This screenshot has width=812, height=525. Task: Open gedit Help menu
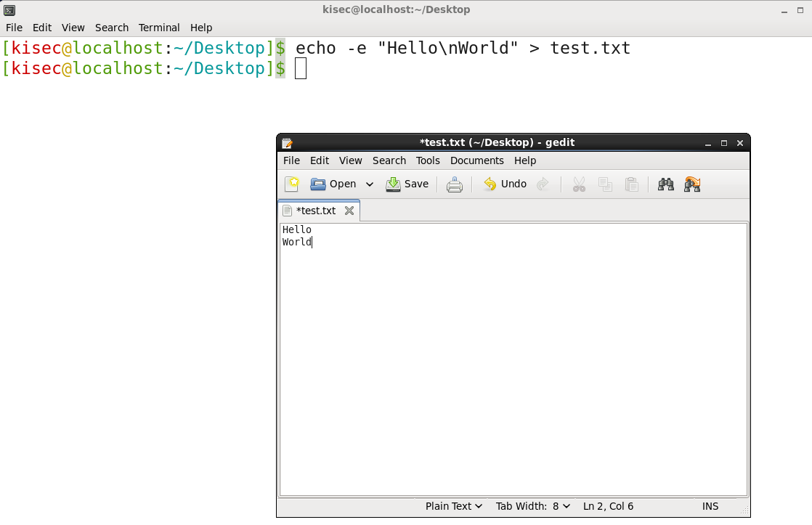(x=525, y=160)
